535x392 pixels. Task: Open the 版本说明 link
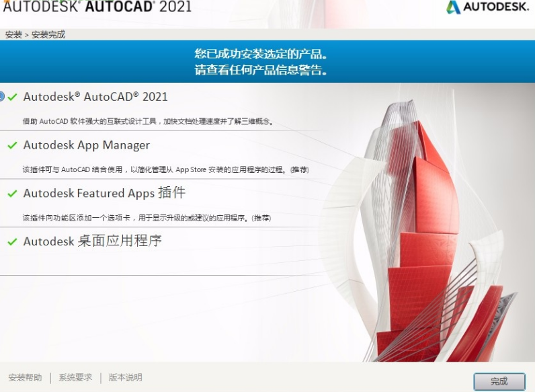(125, 378)
